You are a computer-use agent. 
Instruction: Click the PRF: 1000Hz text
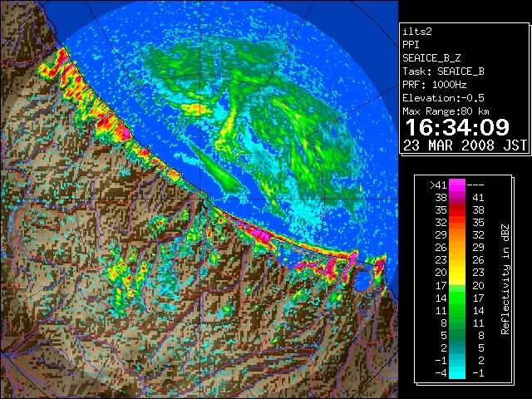(x=435, y=85)
